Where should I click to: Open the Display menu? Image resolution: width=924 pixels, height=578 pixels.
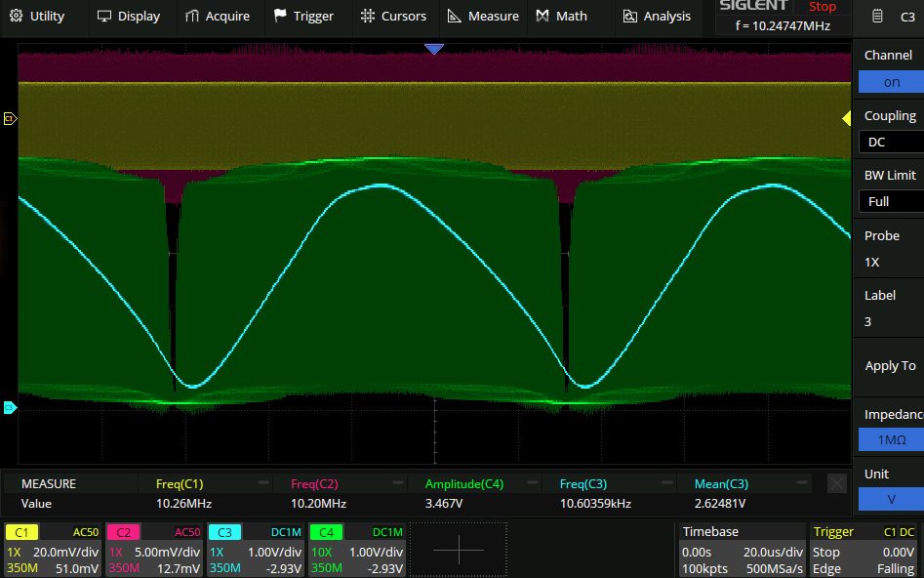coord(129,16)
